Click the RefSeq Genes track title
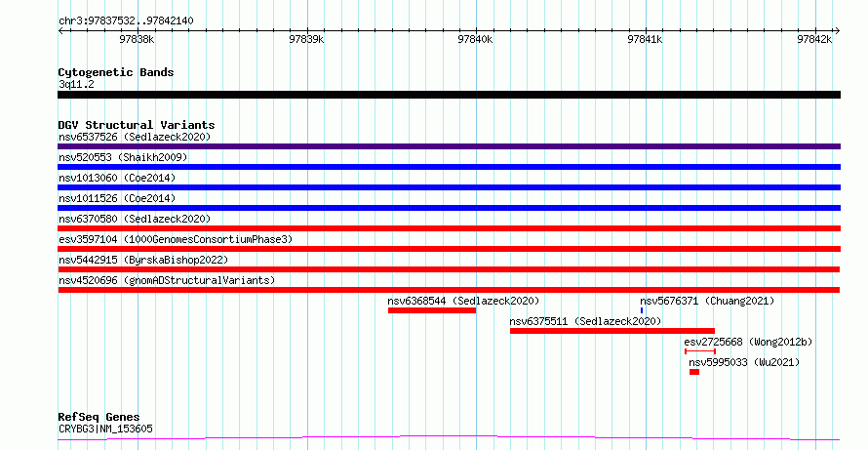Screen dimensions: 868x450 [99, 417]
